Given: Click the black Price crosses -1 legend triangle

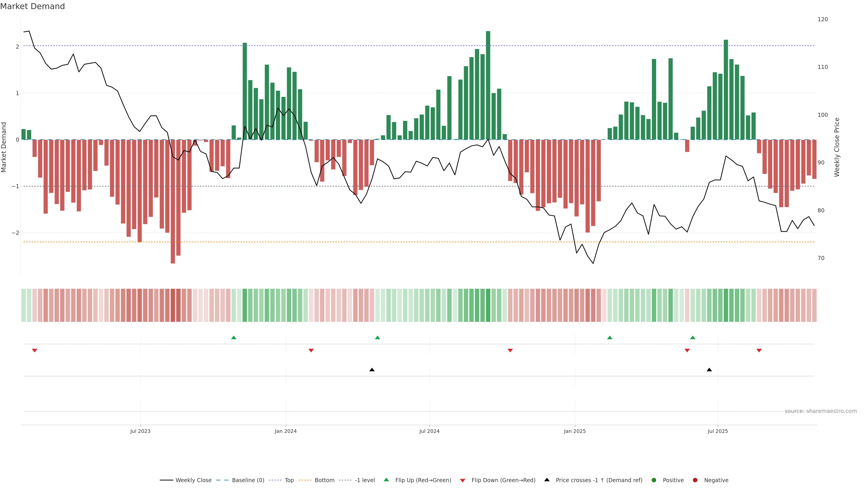Looking at the screenshot, I should click(547, 480).
